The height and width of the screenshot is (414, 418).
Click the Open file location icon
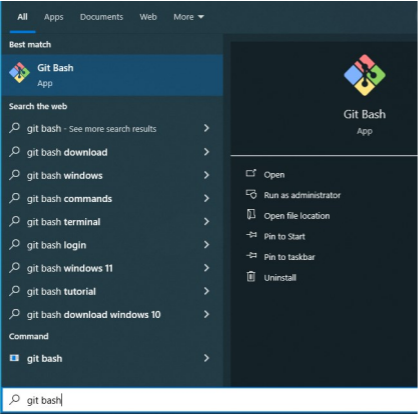click(251, 214)
